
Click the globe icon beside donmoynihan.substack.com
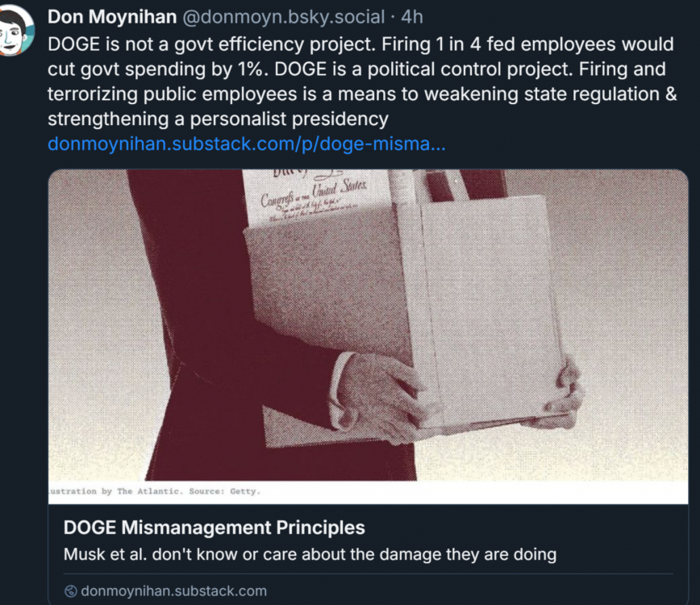70,591
